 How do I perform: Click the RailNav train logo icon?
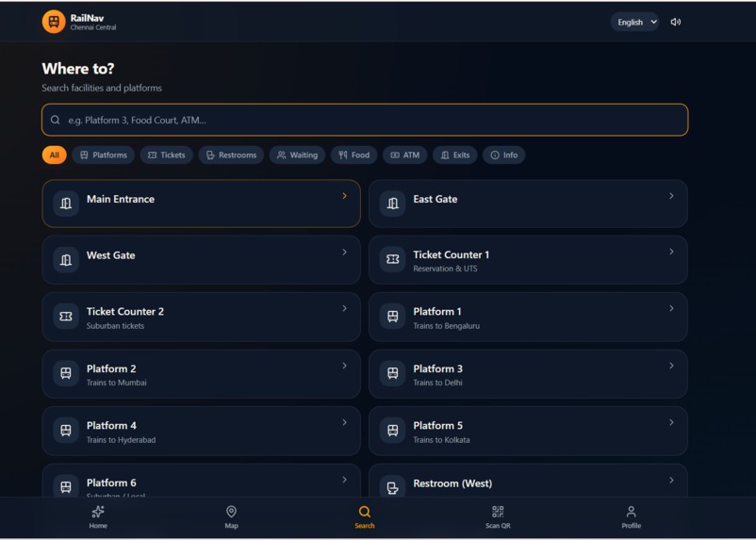click(x=54, y=22)
